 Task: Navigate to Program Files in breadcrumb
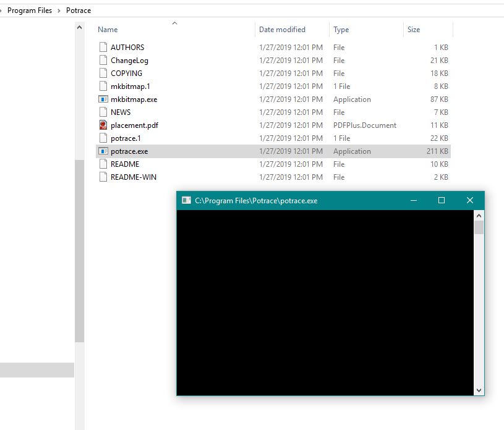point(30,11)
